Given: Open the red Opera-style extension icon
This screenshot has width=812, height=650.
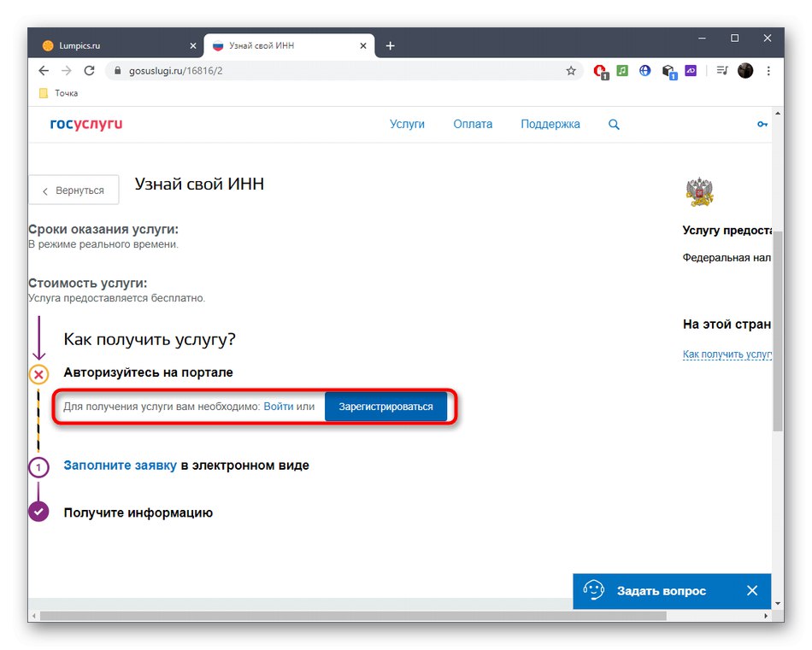Looking at the screenshot, I should 600,72.
